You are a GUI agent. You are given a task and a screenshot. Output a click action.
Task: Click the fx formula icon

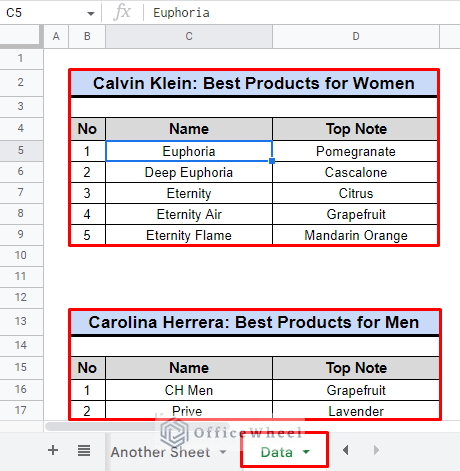click(x=122, y=13)
